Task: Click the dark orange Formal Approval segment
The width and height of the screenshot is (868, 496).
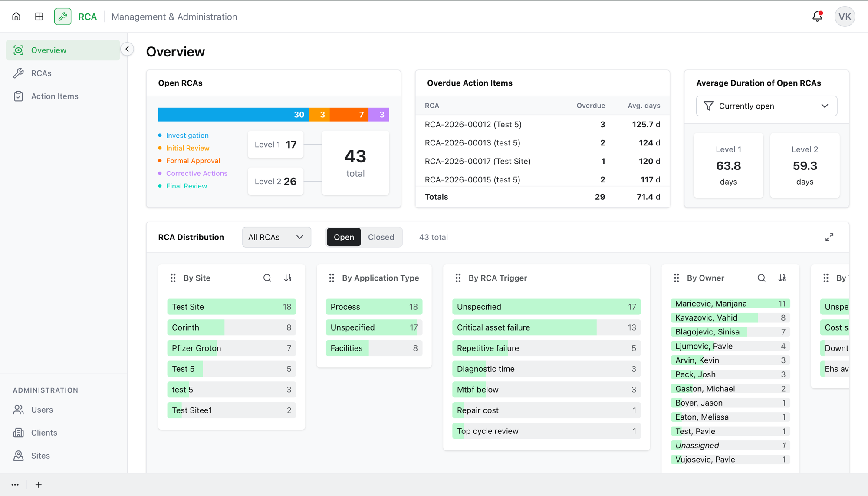Action: [349, 115]
